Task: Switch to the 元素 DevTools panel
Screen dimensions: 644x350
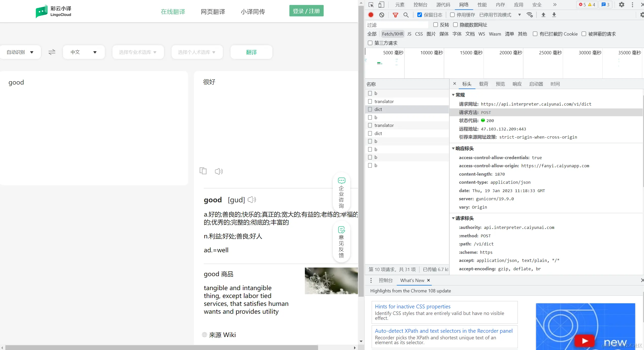Action: point(400,5)
